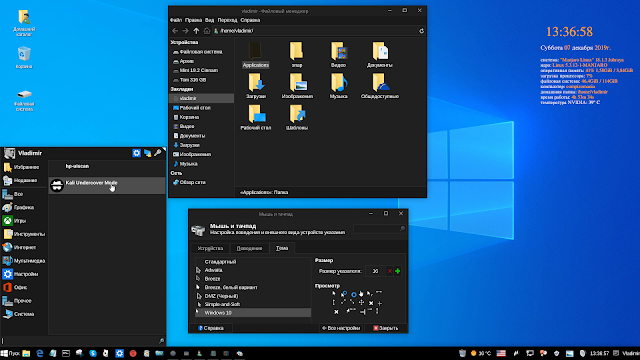Open file manager from taskbar

tap(26, 353)
